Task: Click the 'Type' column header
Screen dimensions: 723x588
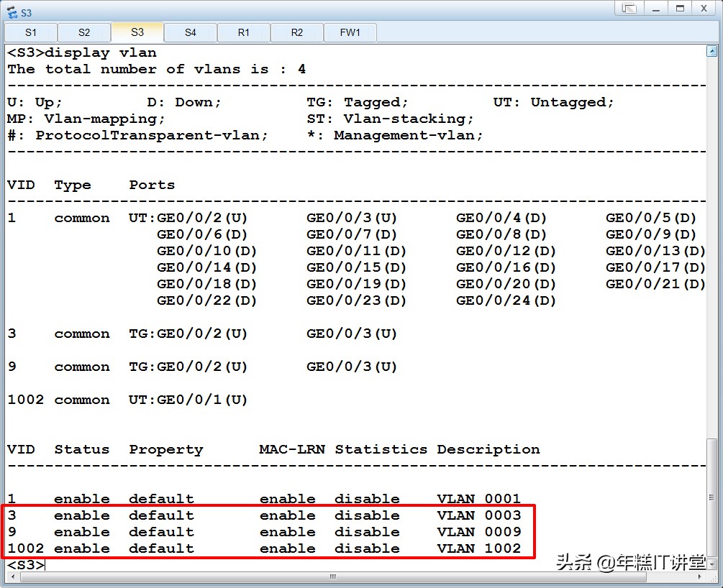Action: 73,185
